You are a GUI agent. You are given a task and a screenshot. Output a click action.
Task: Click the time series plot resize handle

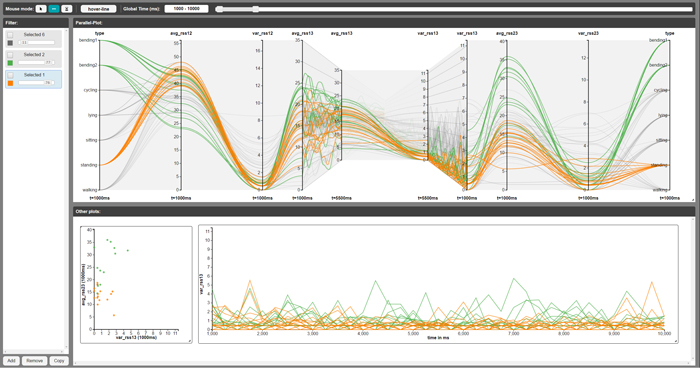[676, 341]
